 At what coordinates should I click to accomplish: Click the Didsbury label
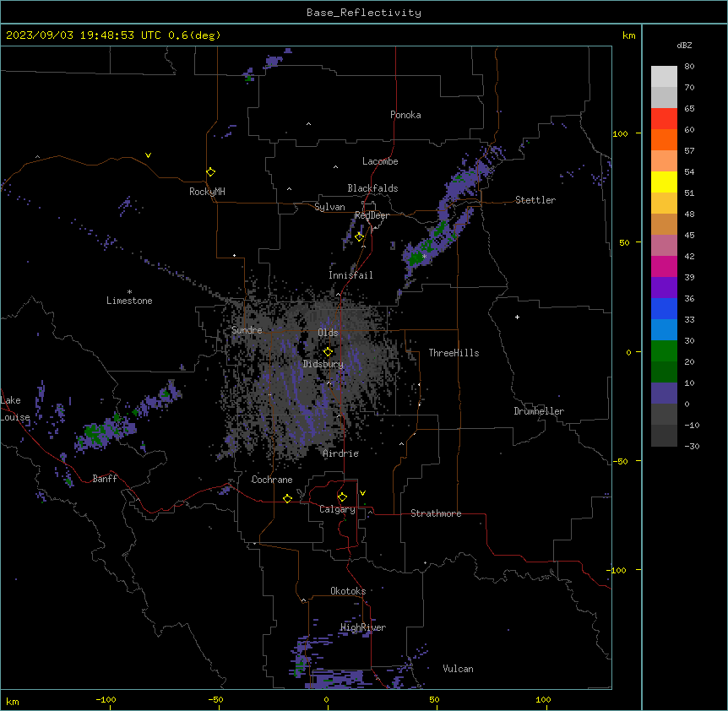point(323,364)
